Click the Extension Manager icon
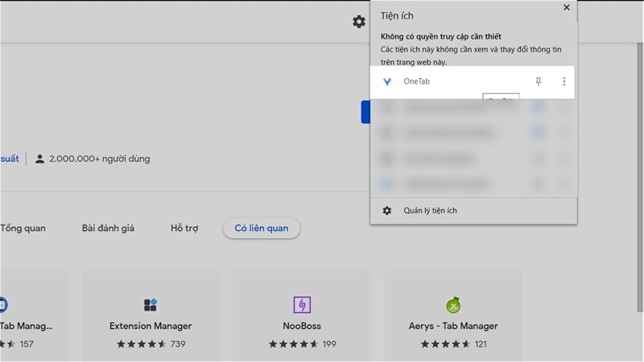This screenshot has height=362, width=644. (151, 305)
